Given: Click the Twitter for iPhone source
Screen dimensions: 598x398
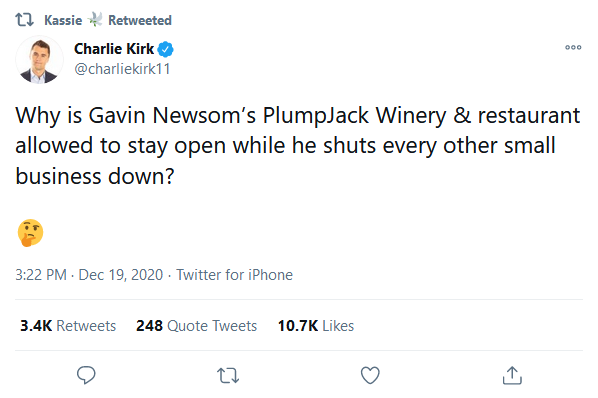Looking at the screenshot, I should [234, 275].
